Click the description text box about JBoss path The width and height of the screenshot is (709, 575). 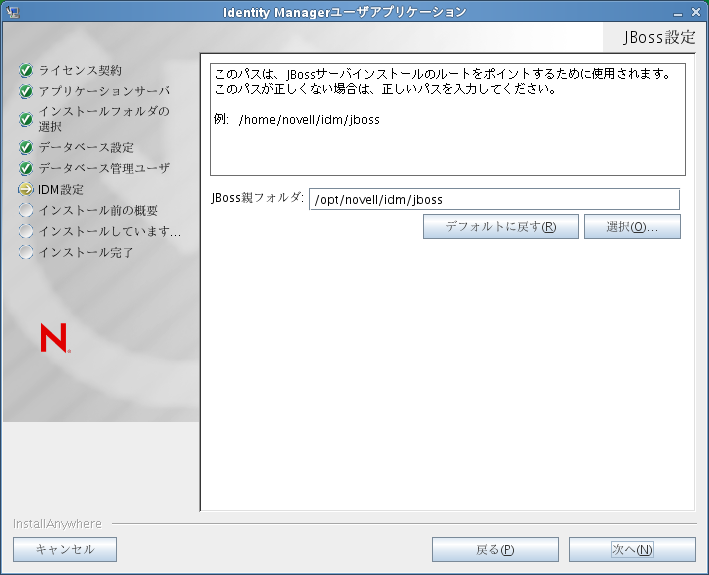pyautogui.click(x=448, y=119)
